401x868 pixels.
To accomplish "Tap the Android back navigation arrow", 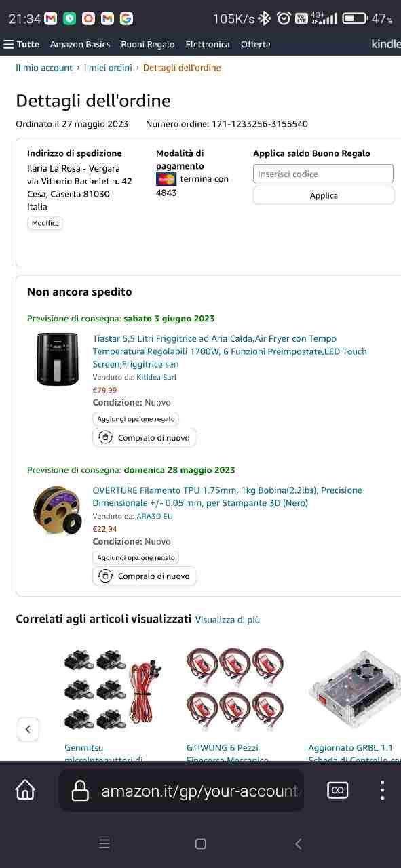I will coord(298,844).
